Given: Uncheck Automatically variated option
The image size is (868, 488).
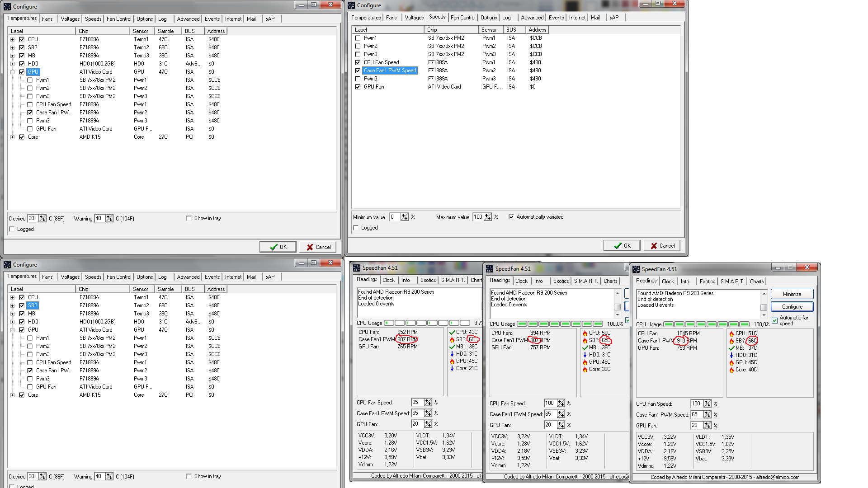Looking at the screenshot, I should (511, 217).
